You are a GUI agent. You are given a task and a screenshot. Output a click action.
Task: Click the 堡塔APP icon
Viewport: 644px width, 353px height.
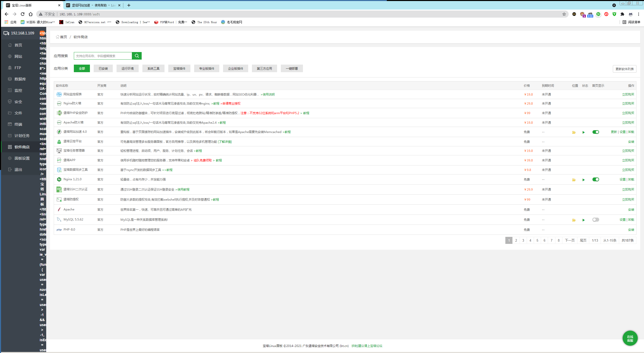pos(59,160)
